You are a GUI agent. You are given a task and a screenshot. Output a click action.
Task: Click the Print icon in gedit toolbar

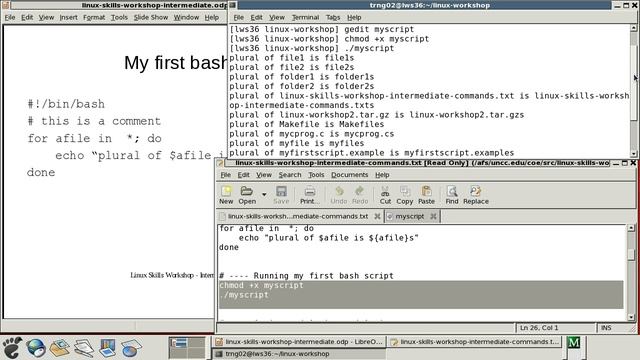click(x=309, y=195)
